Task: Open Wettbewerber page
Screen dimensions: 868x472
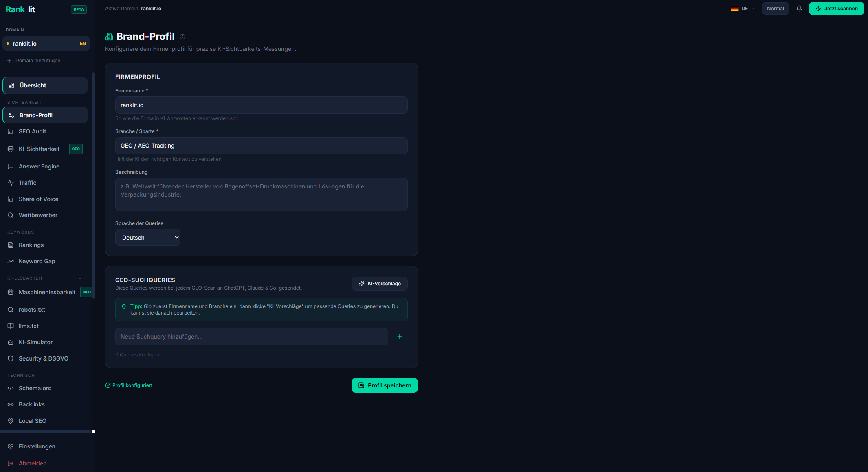Action: [x=45, y=215]
